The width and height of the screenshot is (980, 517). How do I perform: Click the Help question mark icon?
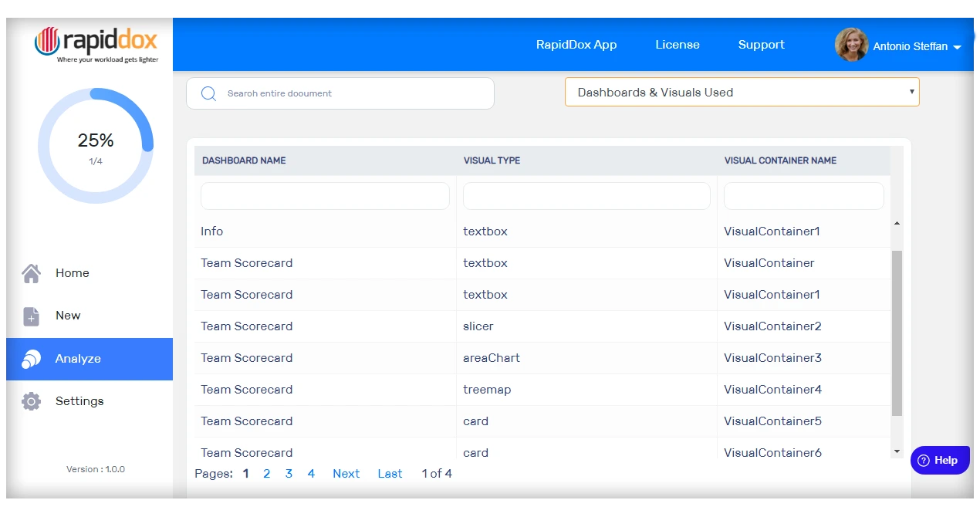point(924,460)
